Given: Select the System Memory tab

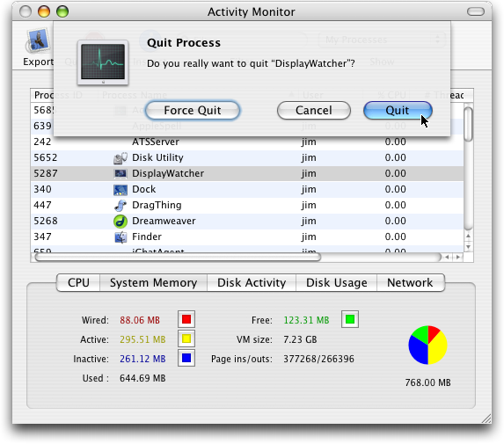Looking at the screenshot, I should 153,283.
